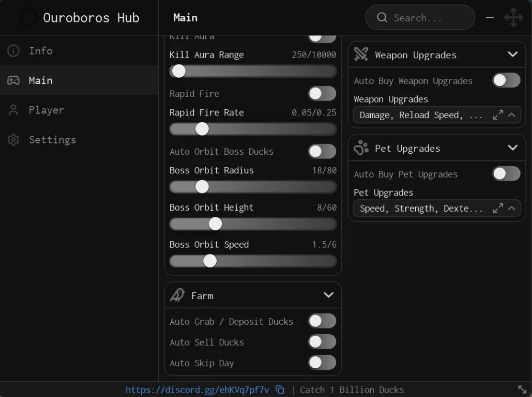Viewport: 532px width, 397px height.
Task: Click the resize corner icon in bottom bar
Action: (522, 389)
